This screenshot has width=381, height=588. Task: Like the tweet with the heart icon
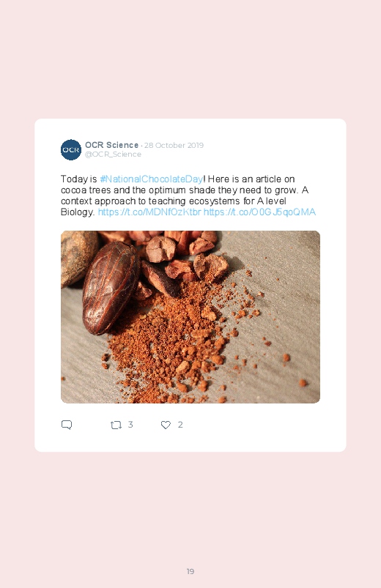click(166, 425)
